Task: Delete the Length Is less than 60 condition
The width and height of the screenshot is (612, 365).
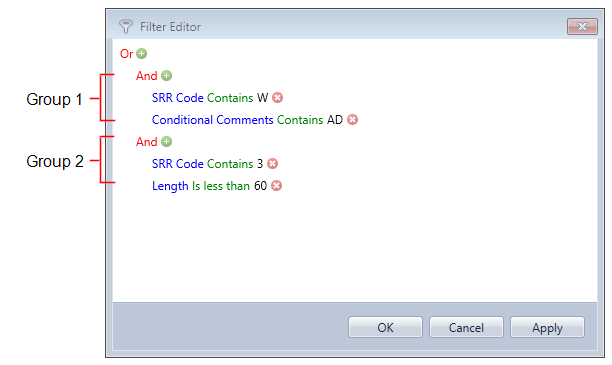Action: click(x=276, y=185)
